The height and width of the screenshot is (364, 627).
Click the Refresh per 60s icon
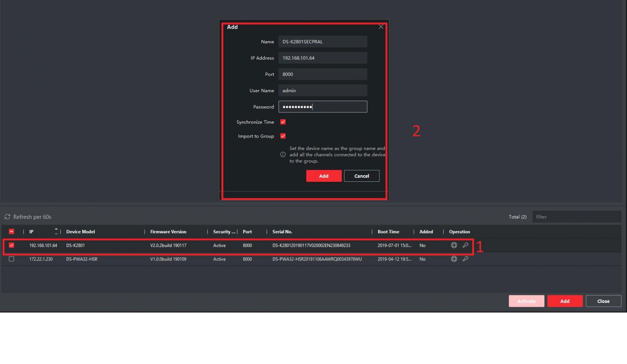[x=7, y=217]
